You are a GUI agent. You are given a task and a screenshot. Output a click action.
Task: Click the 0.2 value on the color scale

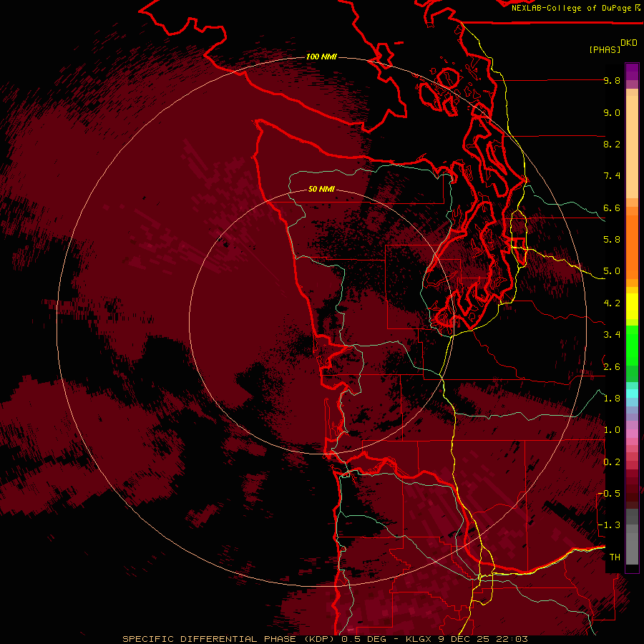click(612, 462)
